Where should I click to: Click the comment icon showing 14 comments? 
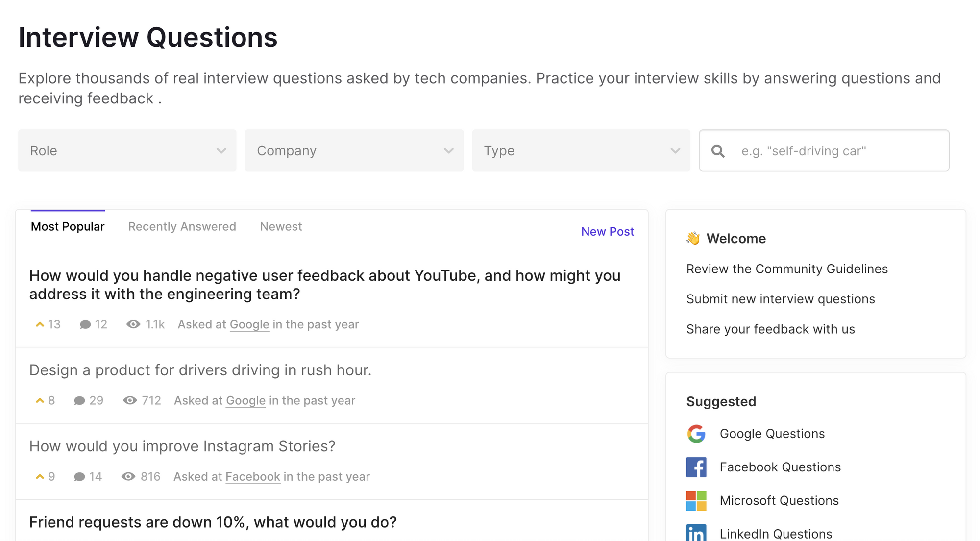(79, 476)
